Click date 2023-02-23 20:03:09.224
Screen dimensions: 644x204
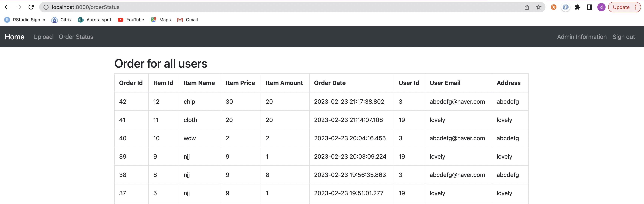pyautogui.click(x=350, y=156)
